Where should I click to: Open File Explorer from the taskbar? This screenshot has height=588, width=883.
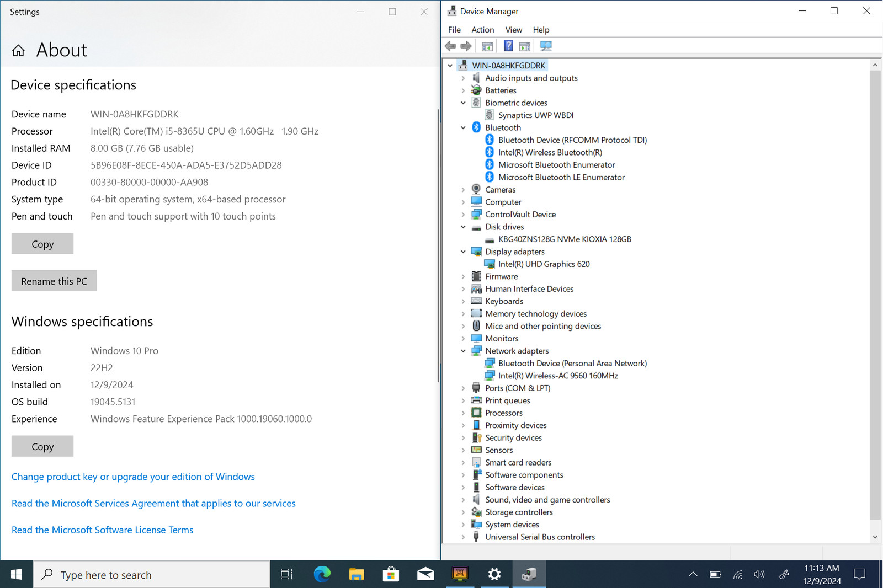[x=357, y=575]
